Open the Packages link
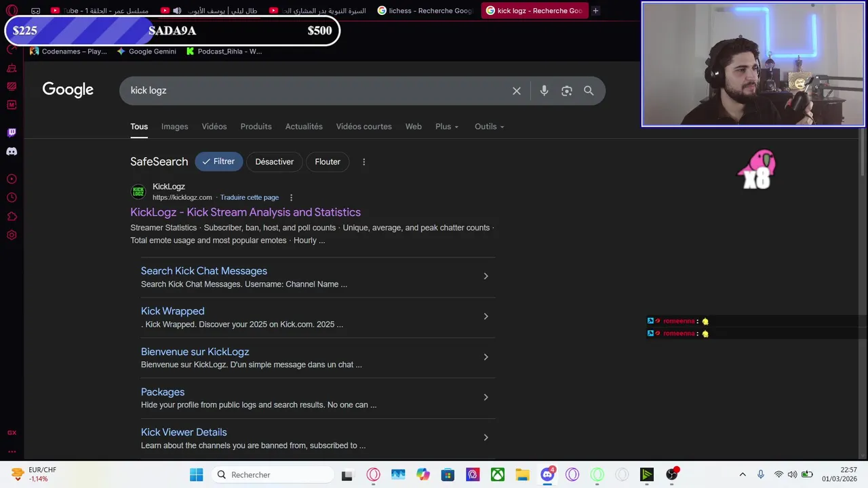The height and width of the screenshot is (488, 868). pyautogui.click(x=163, y=392)
